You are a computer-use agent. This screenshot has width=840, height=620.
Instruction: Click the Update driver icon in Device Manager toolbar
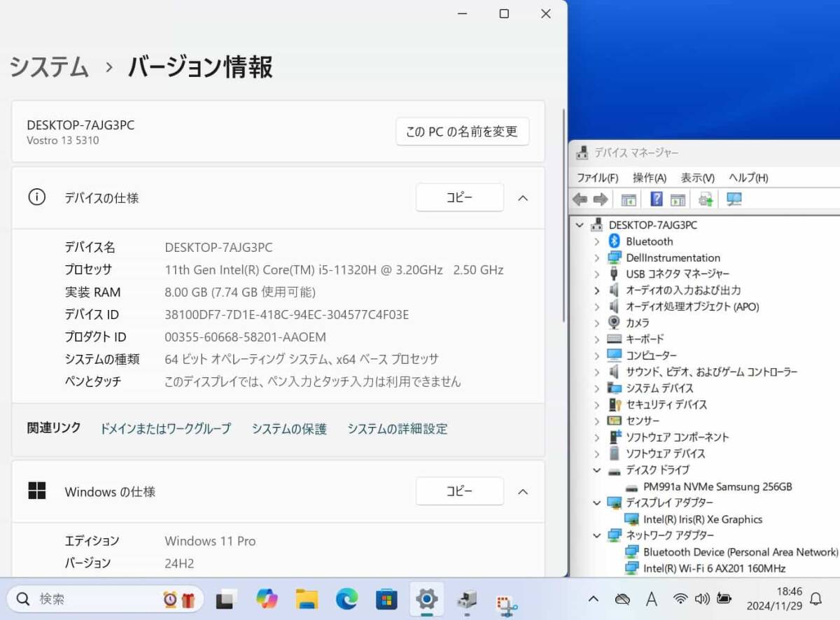click(x=706, y=199)
